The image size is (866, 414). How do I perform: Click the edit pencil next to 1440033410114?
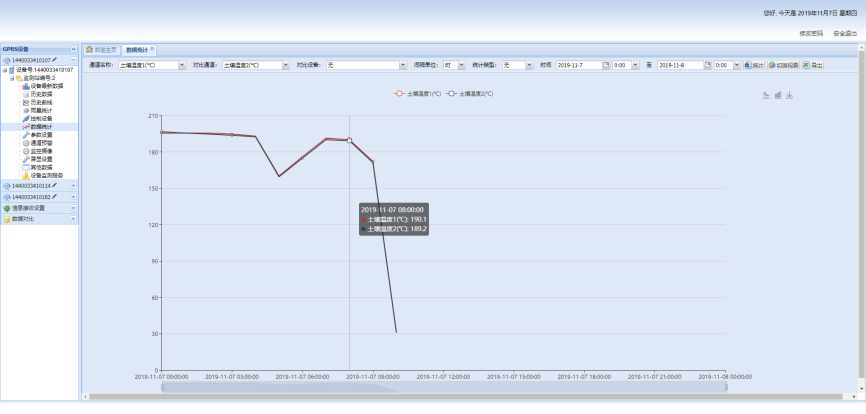54,185
